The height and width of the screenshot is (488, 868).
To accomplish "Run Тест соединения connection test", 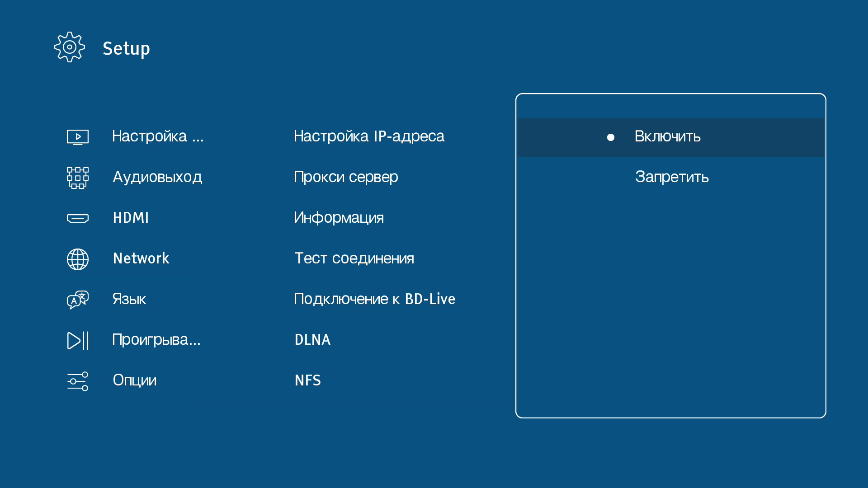I will click(x=354, y=258).
